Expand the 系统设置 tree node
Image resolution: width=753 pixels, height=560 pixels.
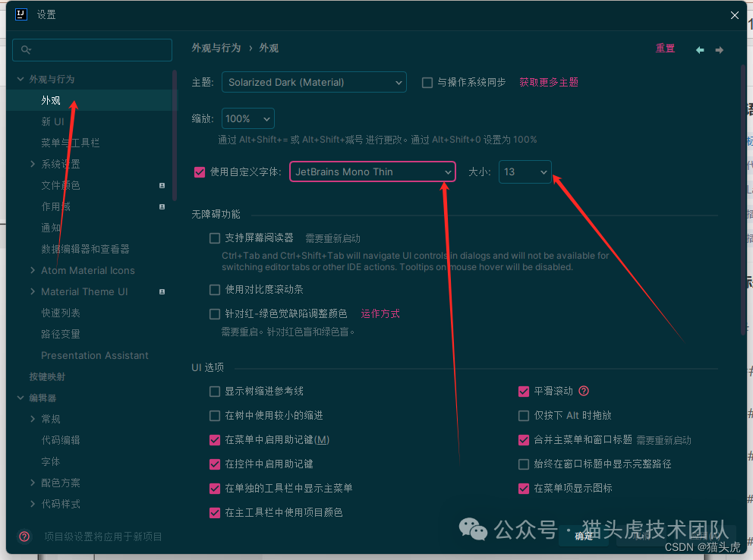[x=32, y=164]
